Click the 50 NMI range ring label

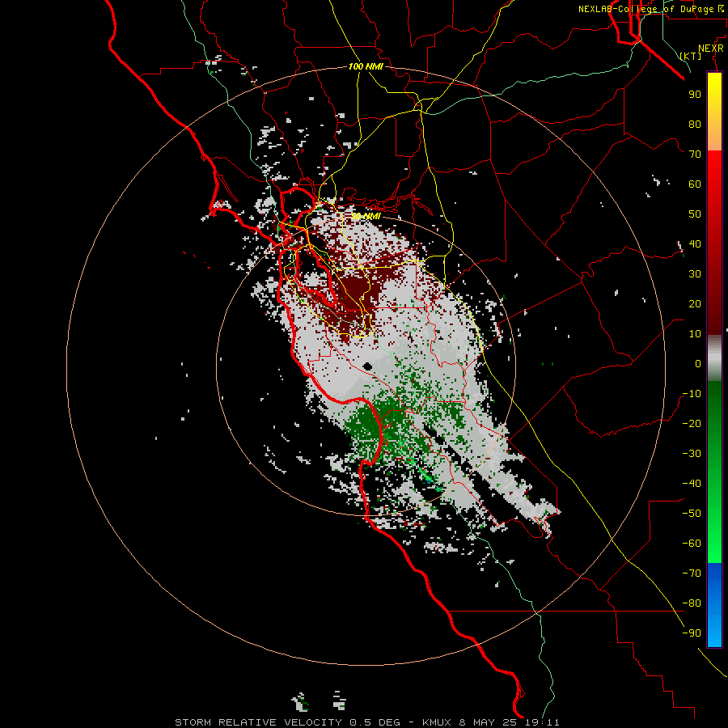pos(366,216)
